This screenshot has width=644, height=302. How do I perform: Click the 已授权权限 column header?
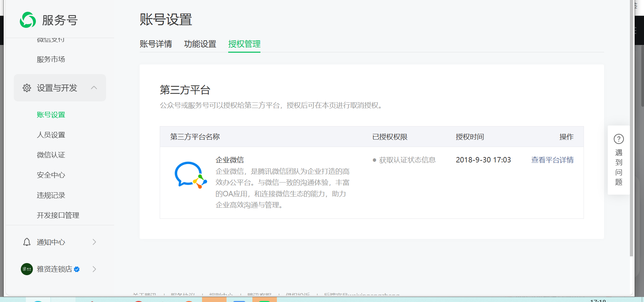click(x=390, y=137)
